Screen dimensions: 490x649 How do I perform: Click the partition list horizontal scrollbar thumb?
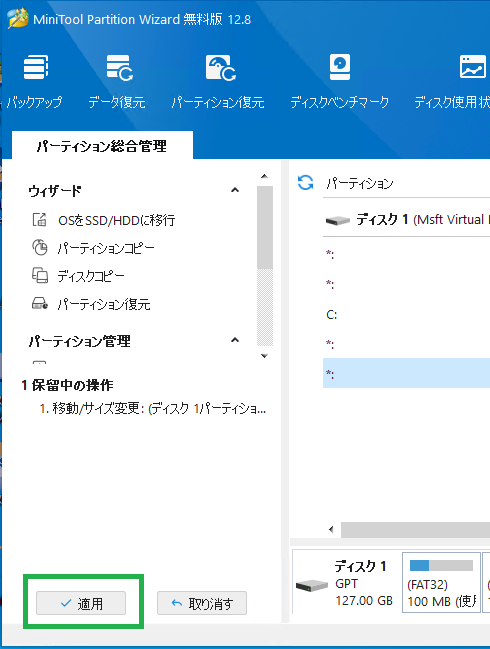[x=415, y=529]
